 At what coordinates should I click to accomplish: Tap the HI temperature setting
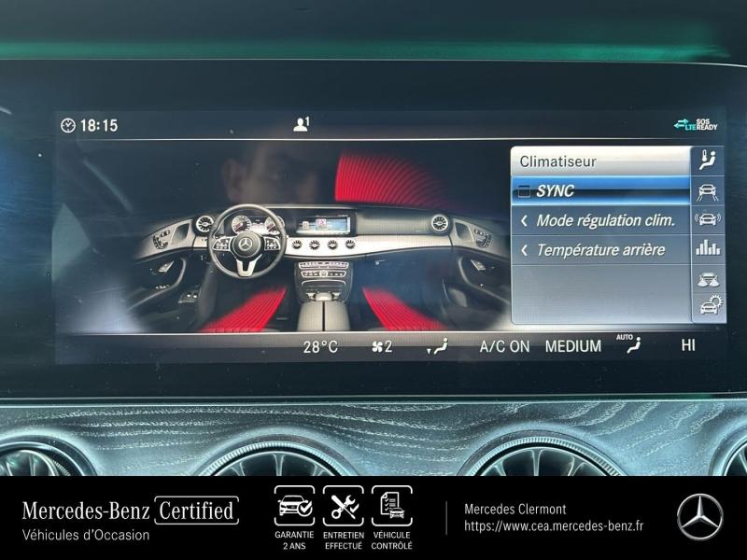point(688,345)
